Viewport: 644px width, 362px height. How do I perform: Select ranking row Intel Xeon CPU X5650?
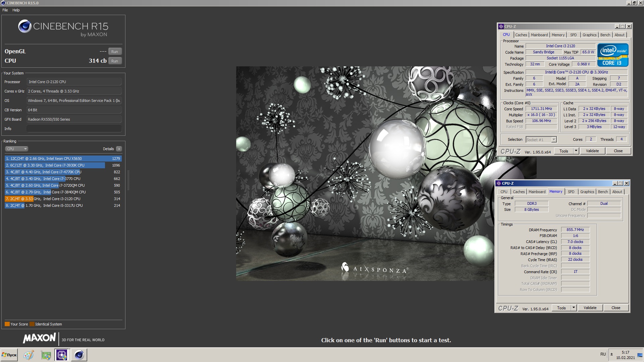(63, 159)
